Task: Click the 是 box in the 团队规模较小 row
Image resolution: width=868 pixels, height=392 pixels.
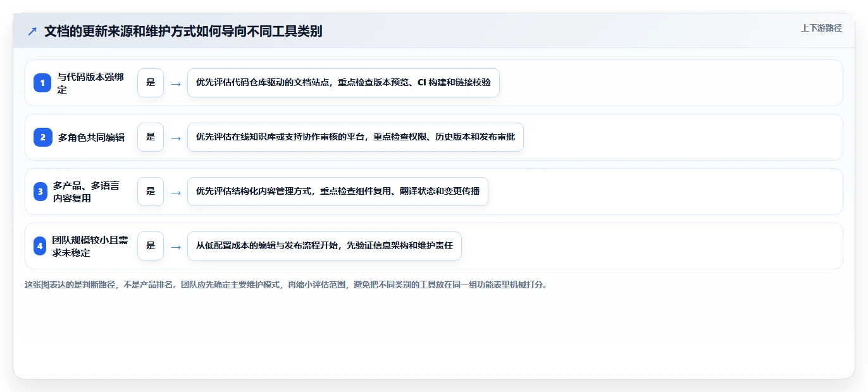Action: [x=151, y=246]
